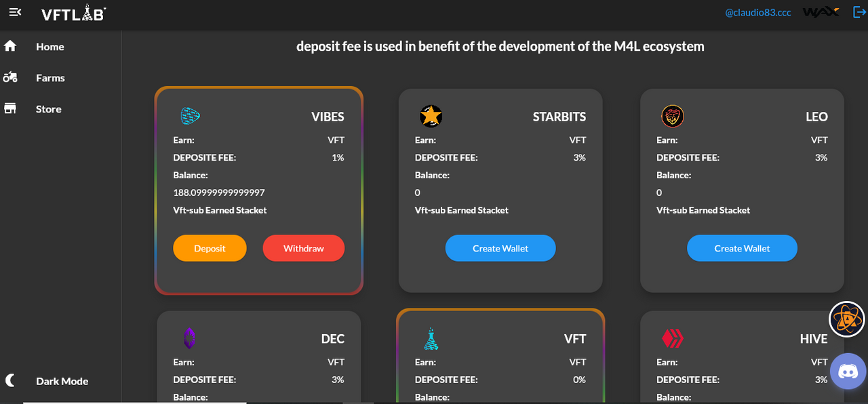Toggle Dark Mode
The width and height of the screenshot is (868, 404).
pos(62,381)
